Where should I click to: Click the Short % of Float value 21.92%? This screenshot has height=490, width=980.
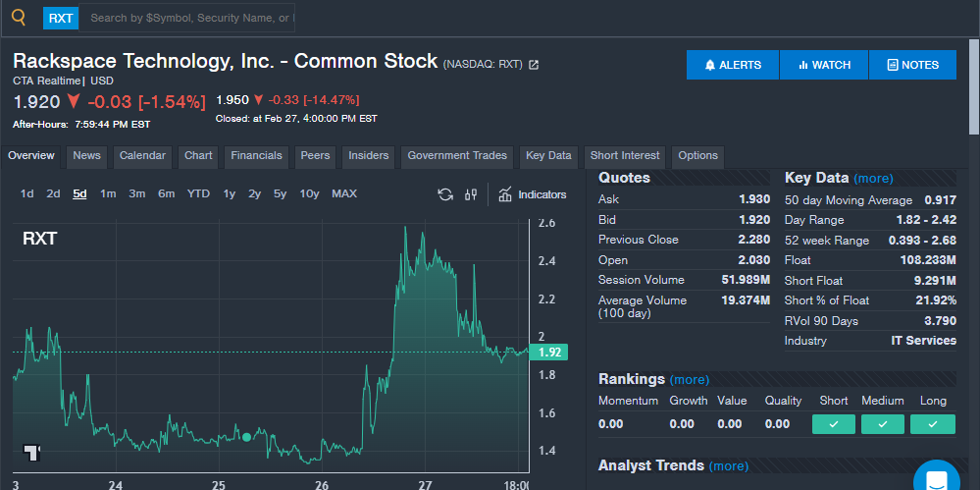[936, 300]
